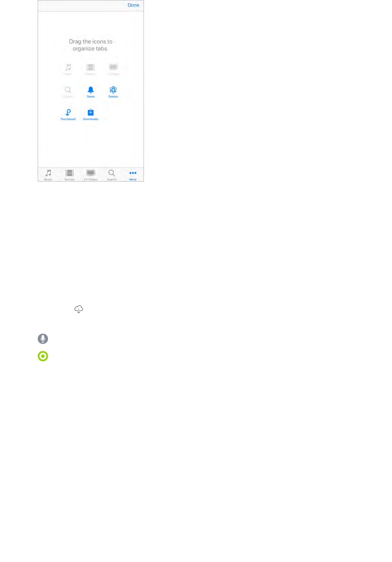This screenshot has height=562, width=392.
Task: Switch to the TV Shows tab
Action: 91,175
